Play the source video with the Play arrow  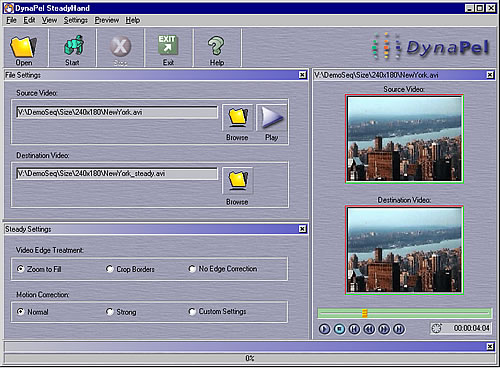click(272, 118)
